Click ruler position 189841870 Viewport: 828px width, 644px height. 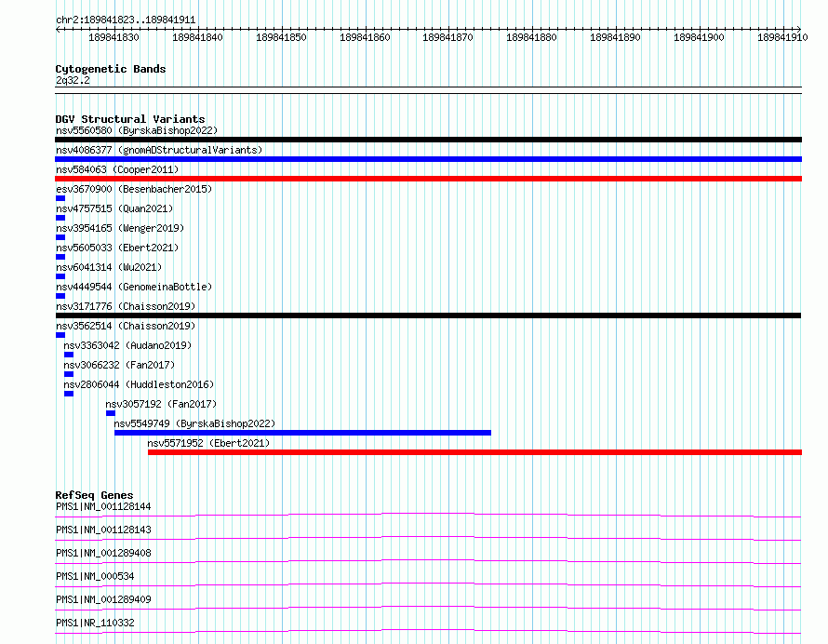[x=447, y=37]
